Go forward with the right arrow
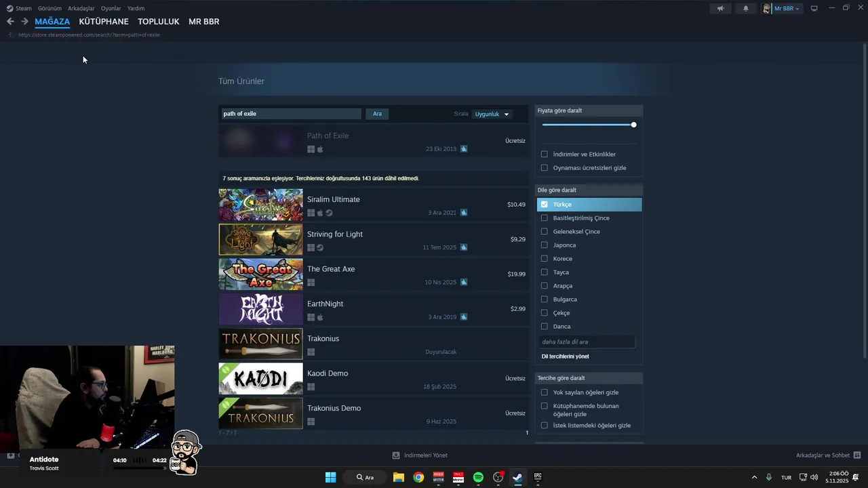 [x=24, y=22]
